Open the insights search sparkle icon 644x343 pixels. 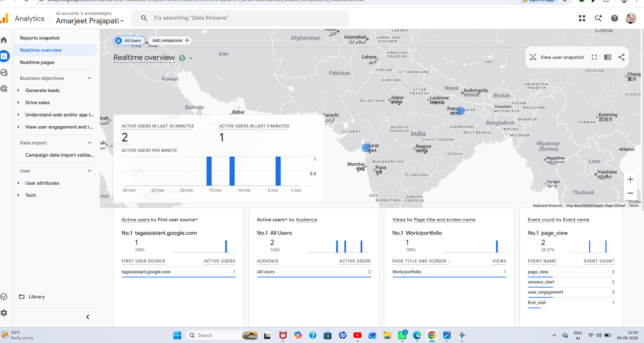pos(599,18)
